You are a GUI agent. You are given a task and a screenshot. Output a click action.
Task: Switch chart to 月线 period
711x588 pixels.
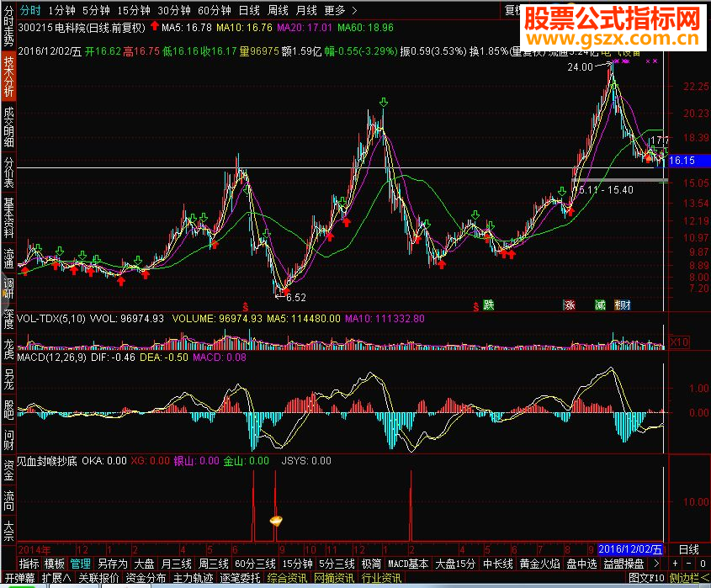point(306,10)
